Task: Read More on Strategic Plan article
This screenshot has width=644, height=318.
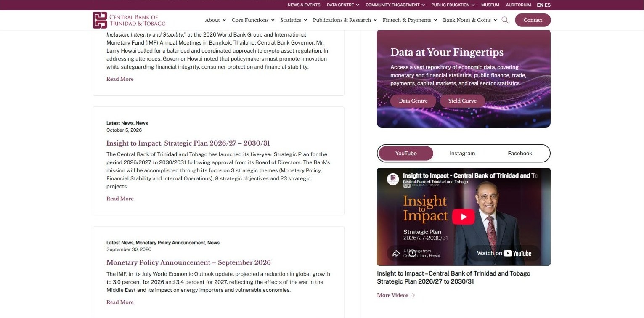Action: (120, 199)
